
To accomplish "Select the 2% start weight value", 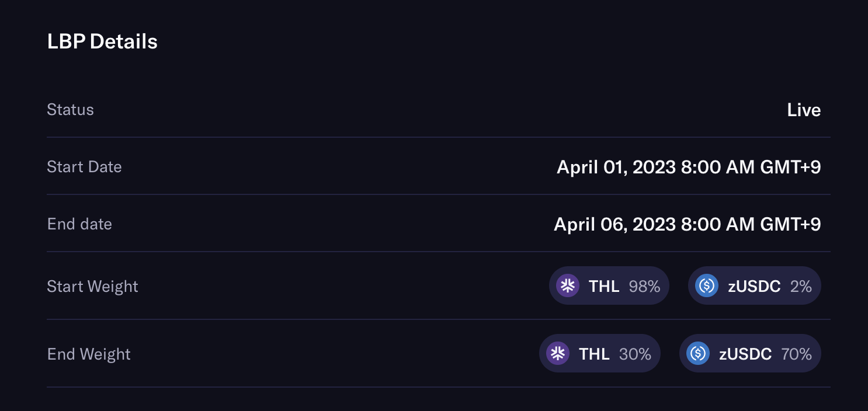I will pyautogui.click(x=801, y=287).
